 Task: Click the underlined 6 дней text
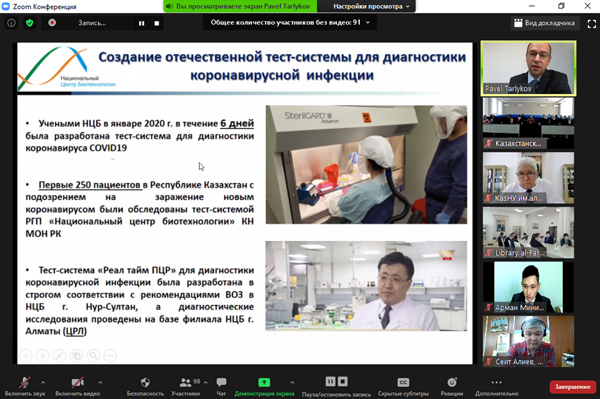[x=237, y=124]
